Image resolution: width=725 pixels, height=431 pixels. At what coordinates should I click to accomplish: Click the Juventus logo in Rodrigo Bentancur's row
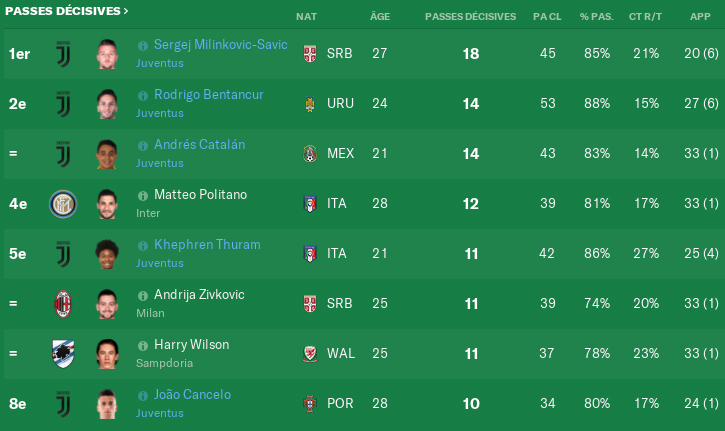pyautogui.click(x=63, y=104)
